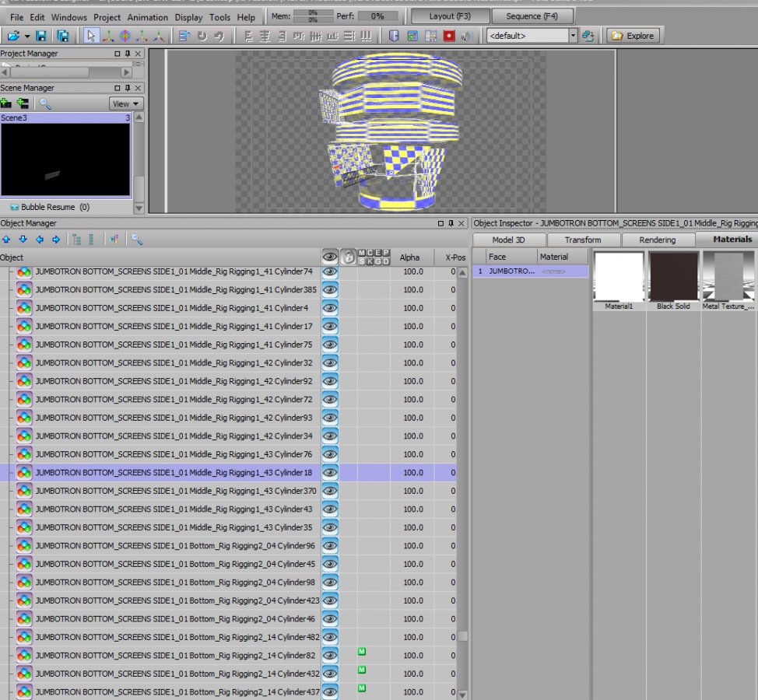
Task: Click the blue down arrow in Object Manager
Action: 23,240
